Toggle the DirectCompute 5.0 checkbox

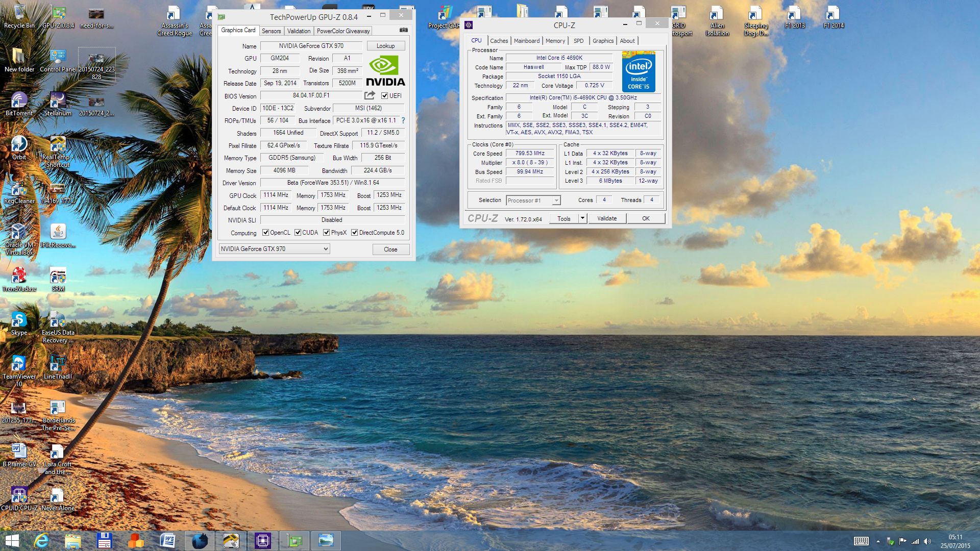tap(354, 233)
